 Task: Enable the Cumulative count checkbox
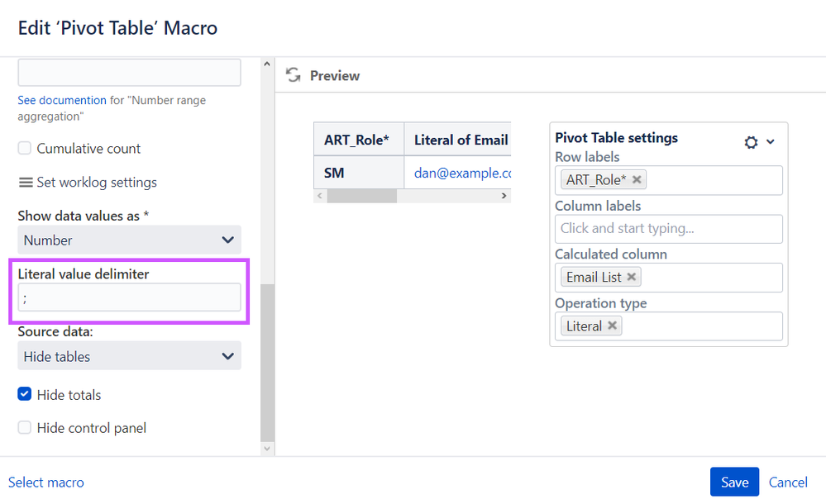point(25,149)
